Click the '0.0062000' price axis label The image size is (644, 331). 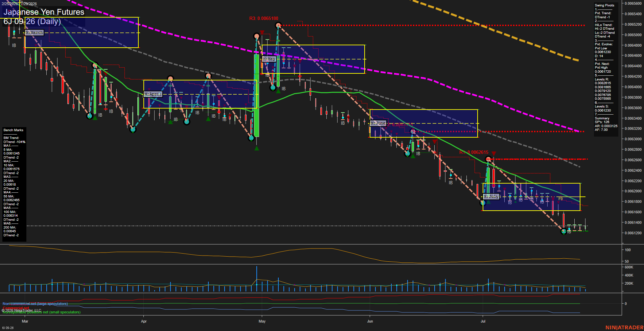coord(633,191)
